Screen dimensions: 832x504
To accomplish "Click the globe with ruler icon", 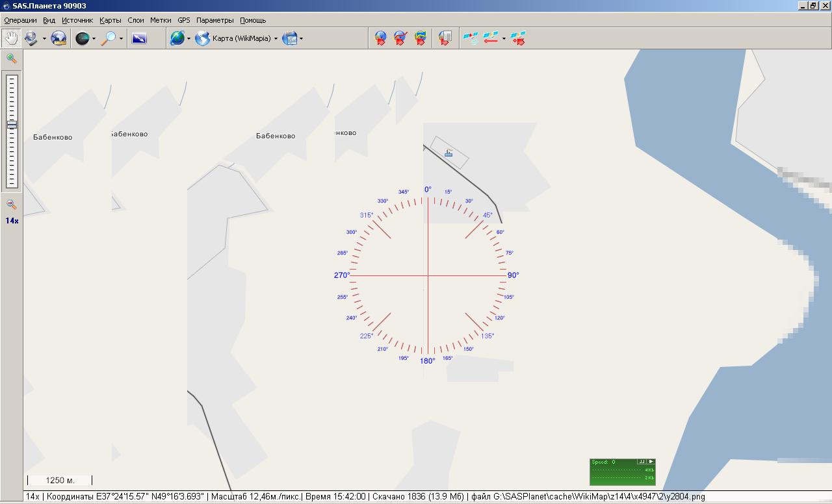I will (59, 38).
